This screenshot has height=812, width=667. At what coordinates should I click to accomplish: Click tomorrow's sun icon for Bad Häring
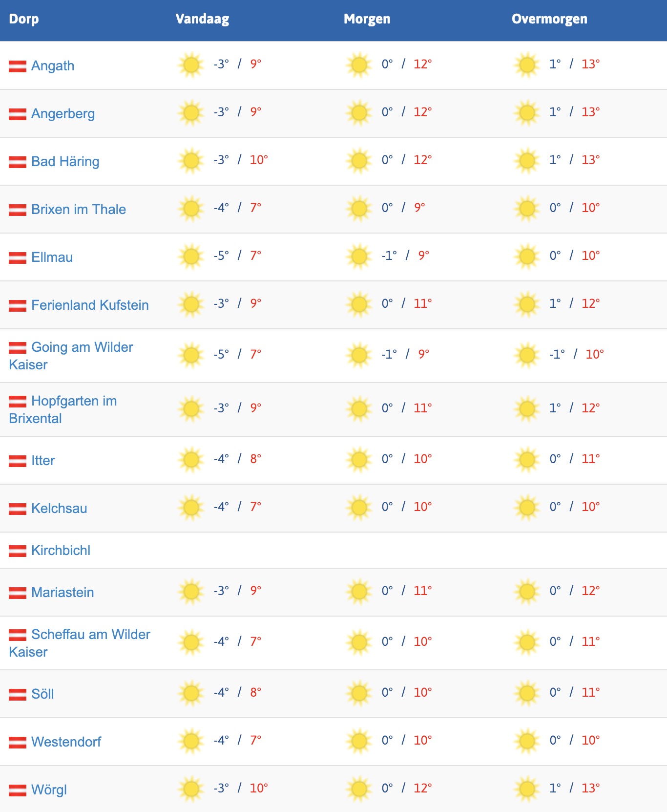[359, 161]
